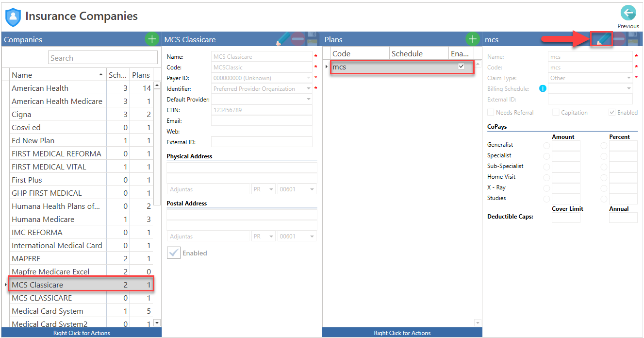The height and width of the screenshot is (338, 644).
Task: Open Physical Address state PR dropdown
Action: (x=271, y=189)
